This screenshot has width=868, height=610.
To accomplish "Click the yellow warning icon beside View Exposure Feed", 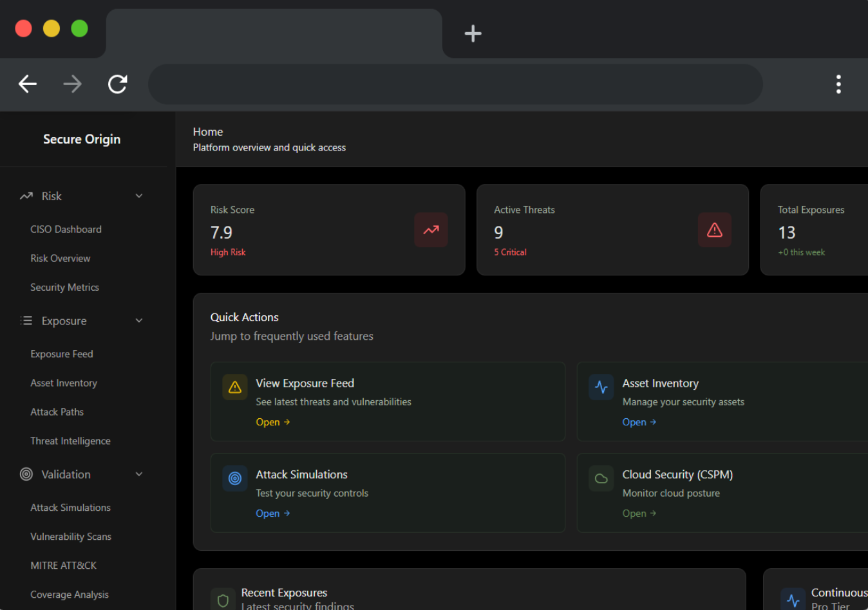I will (x=234, y=387).
